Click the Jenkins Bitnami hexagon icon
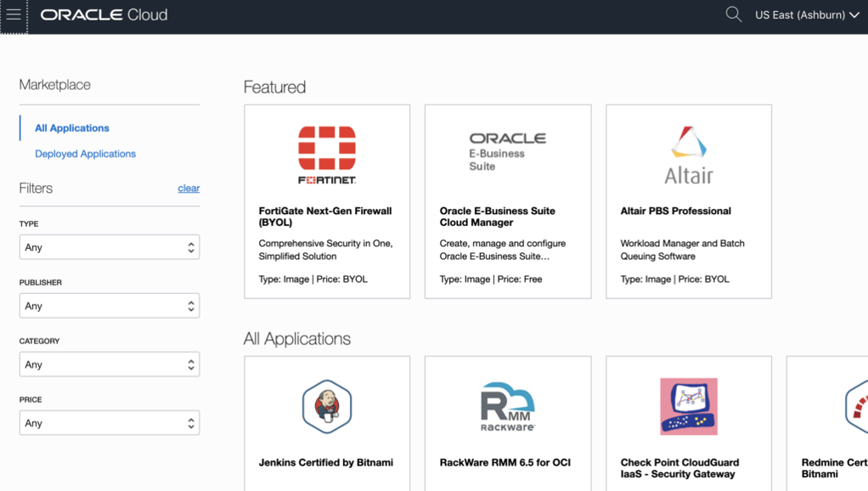This screenshot has height=491, width=868. coord(327,406)
